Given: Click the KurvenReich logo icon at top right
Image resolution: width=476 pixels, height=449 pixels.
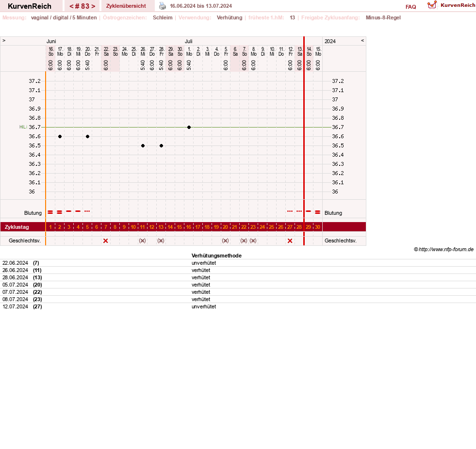Looking at the screenshot, I should coord(432,5).
